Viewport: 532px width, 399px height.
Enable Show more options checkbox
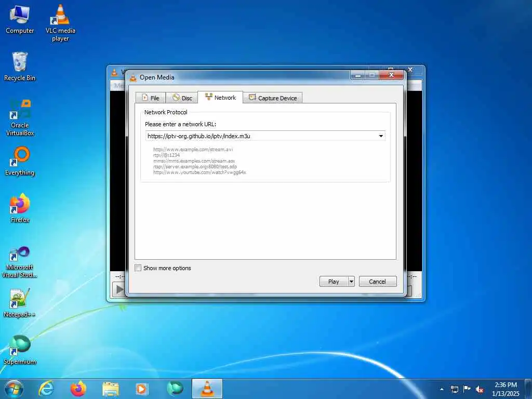[x=138, y=268]
